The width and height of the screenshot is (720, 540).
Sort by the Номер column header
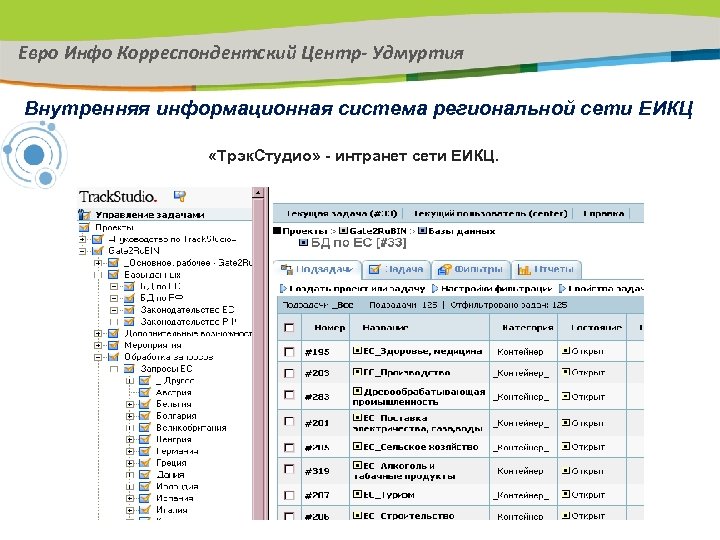click(x=330, y=327)
